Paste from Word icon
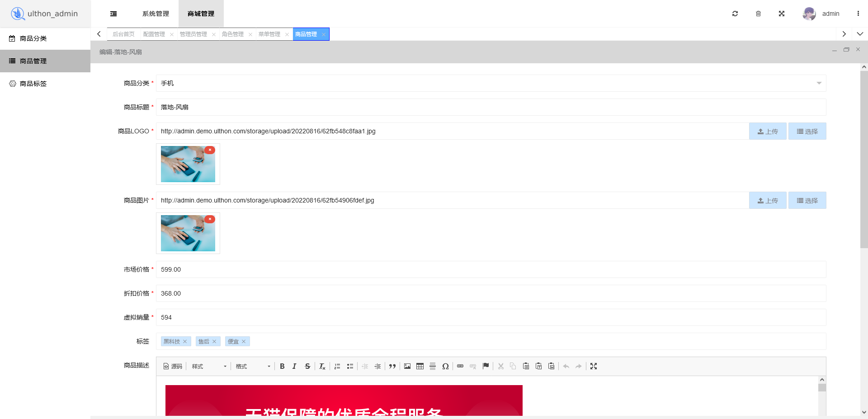The width and height of the screenshot is (868, 419). pos(551,366)
